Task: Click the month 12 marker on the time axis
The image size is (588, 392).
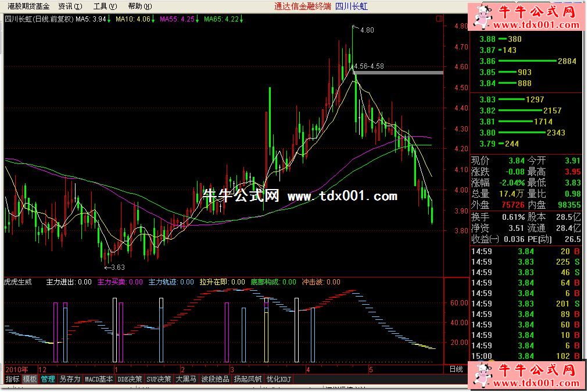Action: coord(42,369)
